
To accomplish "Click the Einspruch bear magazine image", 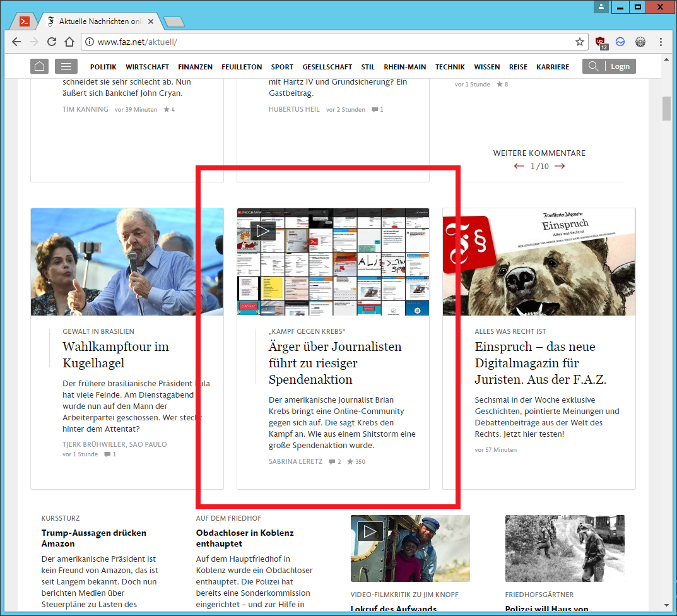I will (539, 262).
